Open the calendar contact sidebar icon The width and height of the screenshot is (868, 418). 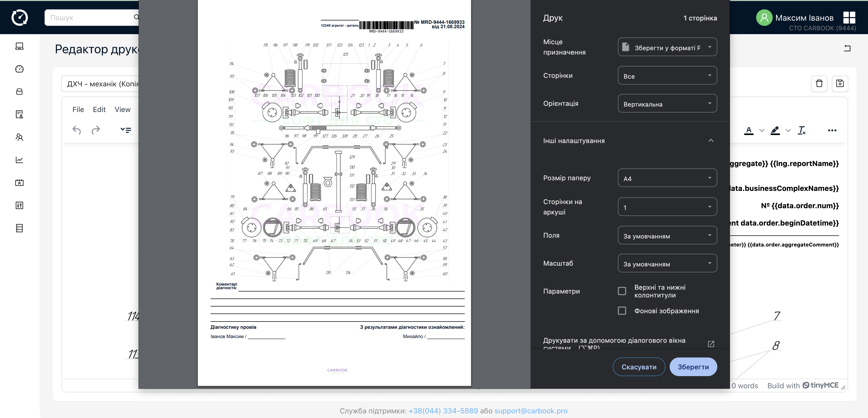click(19, 182)
